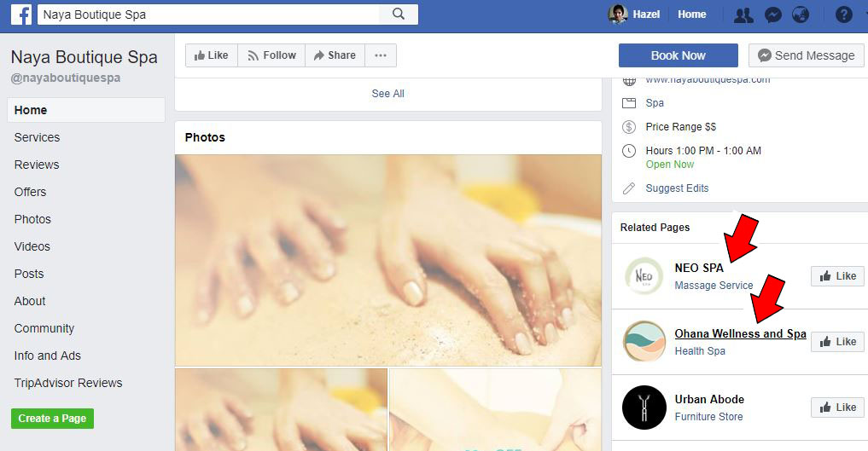Click Price Range $$ text
Image resolution: width=868 pixels, height=451 pixels.
point(681,126)
